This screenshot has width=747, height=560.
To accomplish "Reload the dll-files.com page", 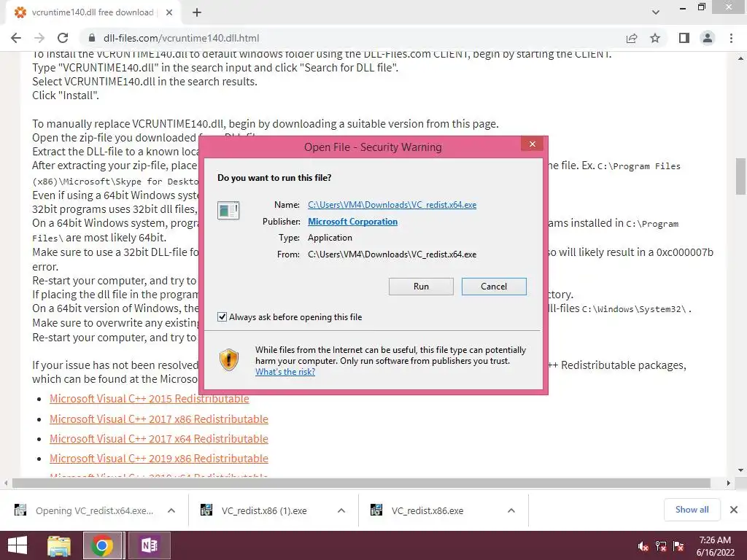I will pos(63,38).
